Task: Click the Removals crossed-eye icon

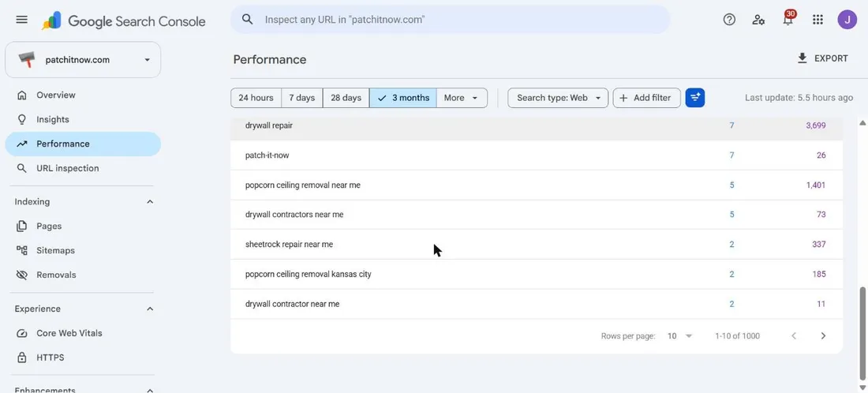Action: point(21,275)
